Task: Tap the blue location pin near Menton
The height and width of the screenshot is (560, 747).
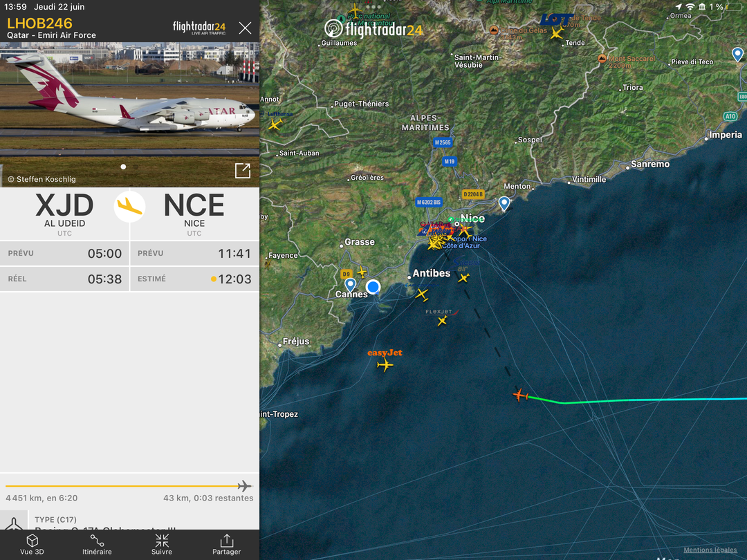Action: 504,204
